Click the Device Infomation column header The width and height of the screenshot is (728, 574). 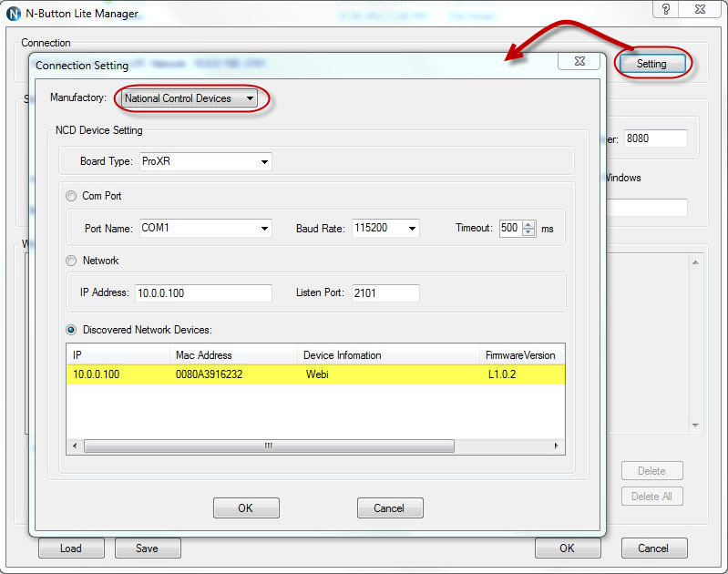[388, 355]
